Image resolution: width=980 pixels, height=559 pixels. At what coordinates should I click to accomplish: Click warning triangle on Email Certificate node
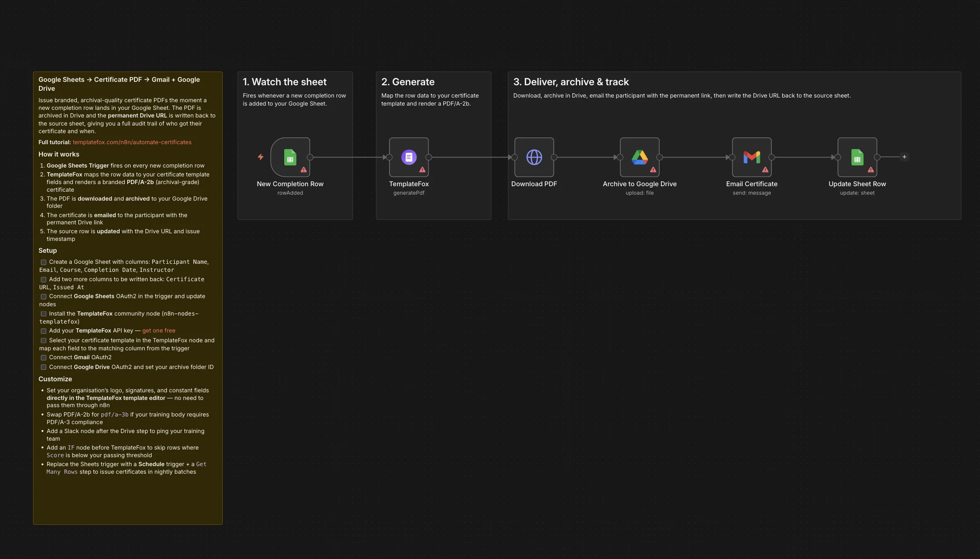(765, 170)
